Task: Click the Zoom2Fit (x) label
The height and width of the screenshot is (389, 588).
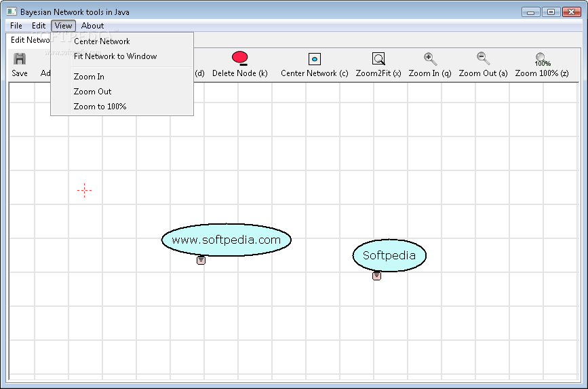Action: [x=378, y=73]
